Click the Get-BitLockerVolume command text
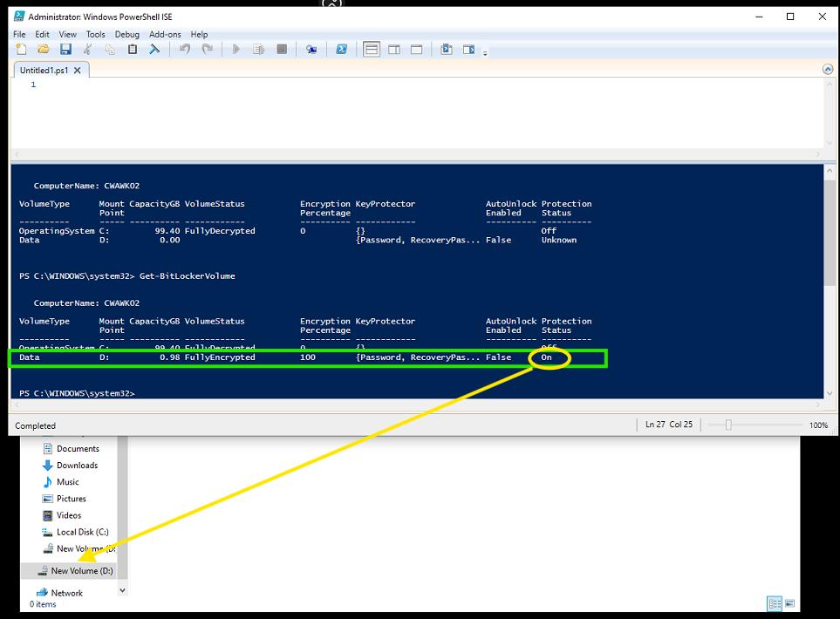Image resolution: width=840 pixels, height=619 pixels. coord(187,276)
